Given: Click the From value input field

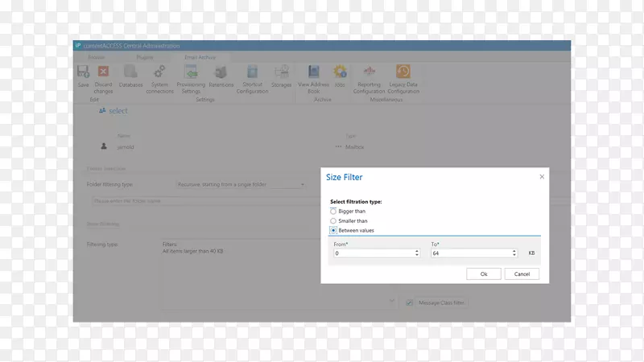Looking at the screenshot, I should [x=376, y=253].
